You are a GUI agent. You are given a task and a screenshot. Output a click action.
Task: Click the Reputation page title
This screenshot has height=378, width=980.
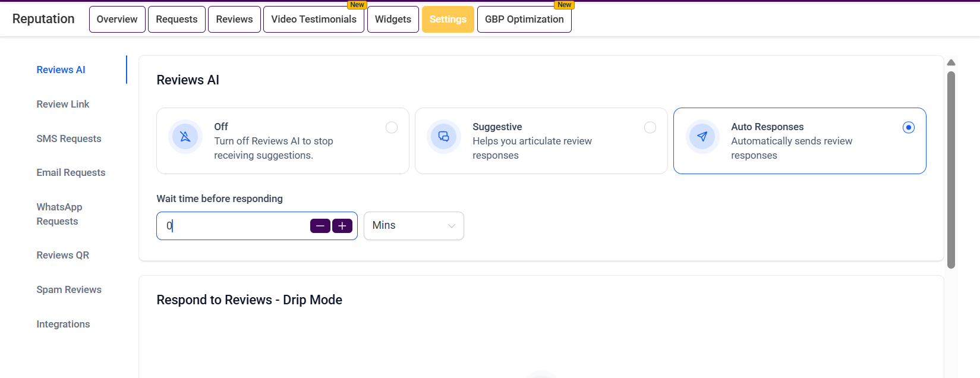point(43,18)
